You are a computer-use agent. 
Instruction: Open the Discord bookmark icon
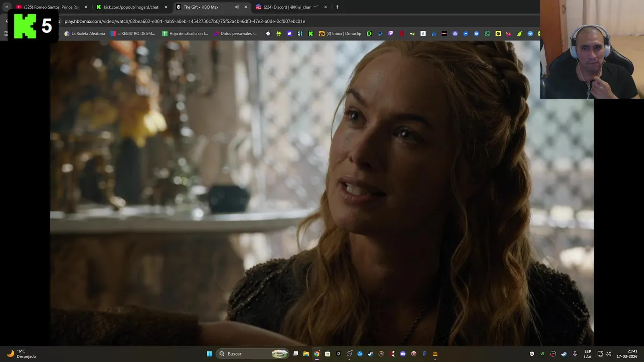coord(455,34)
